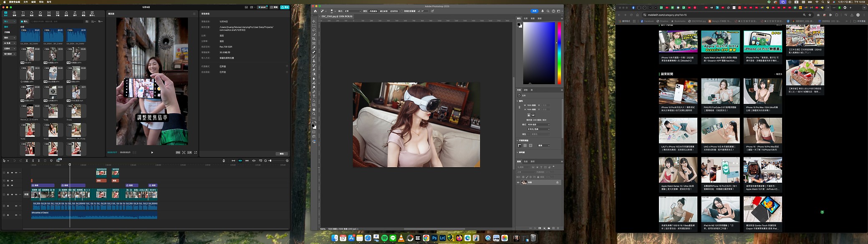Click the undo arrow in JianYing timeline toolbar
This screenshot has width=868, height=244.
click(14, 161)
